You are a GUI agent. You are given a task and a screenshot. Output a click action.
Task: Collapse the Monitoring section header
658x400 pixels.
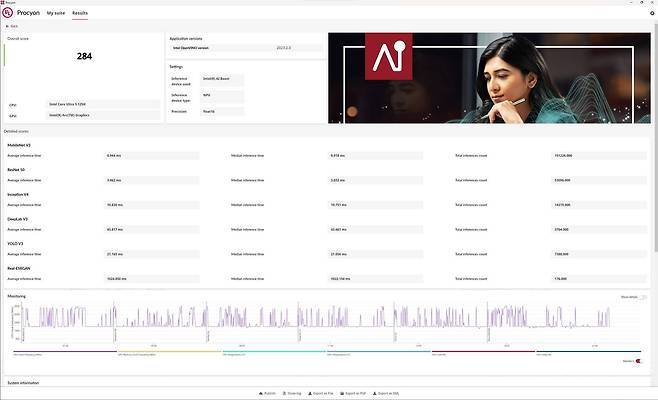tap(16, 296)
